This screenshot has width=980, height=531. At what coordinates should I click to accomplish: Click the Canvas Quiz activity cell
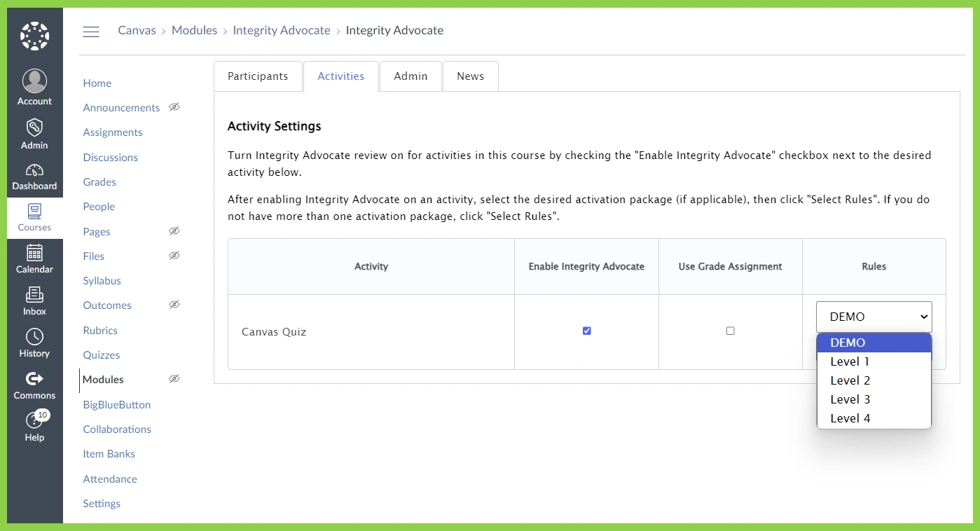pos(371,332)
